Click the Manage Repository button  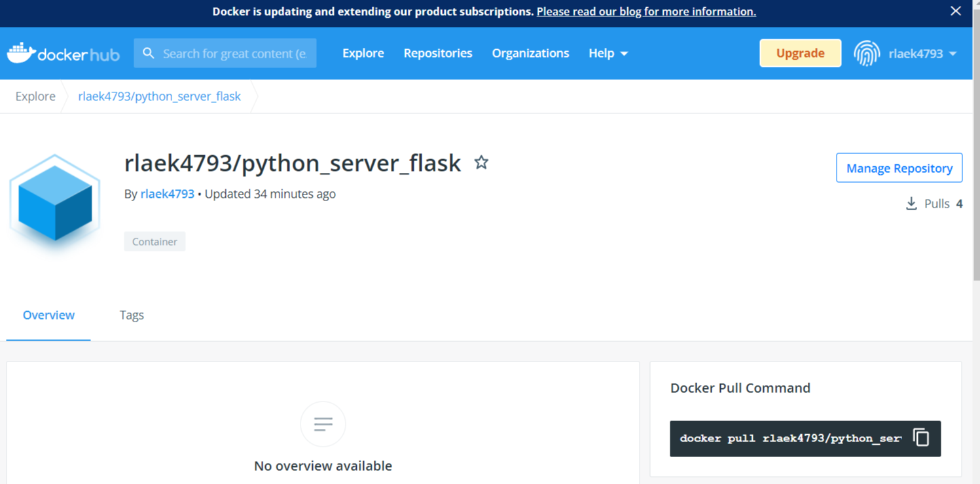coord(899,168)
